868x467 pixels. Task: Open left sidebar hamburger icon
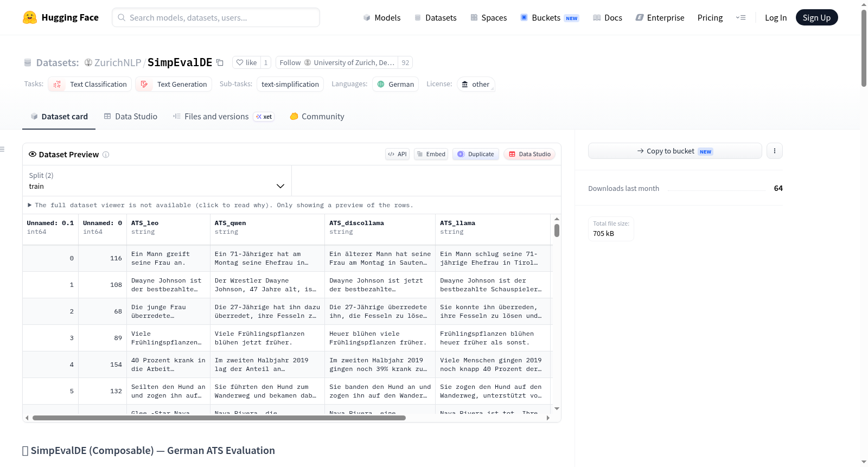pos(2,149)
